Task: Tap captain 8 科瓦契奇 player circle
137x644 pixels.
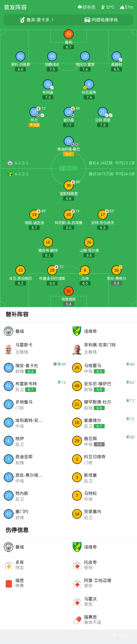Action: tap(89, 84)
